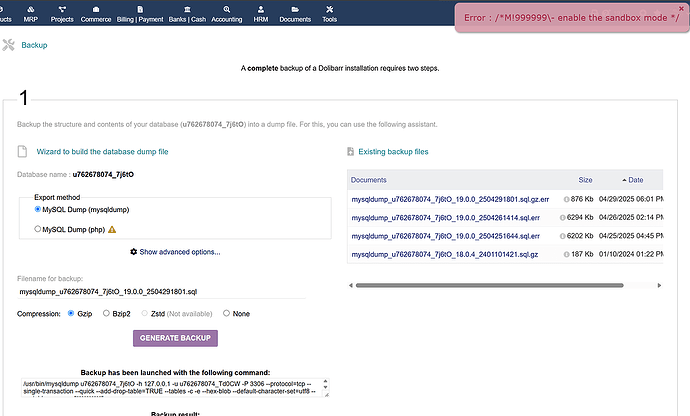
Task: Click the warning triangle next to MySQL Dump (php)
Action: (x=112, y=229)
